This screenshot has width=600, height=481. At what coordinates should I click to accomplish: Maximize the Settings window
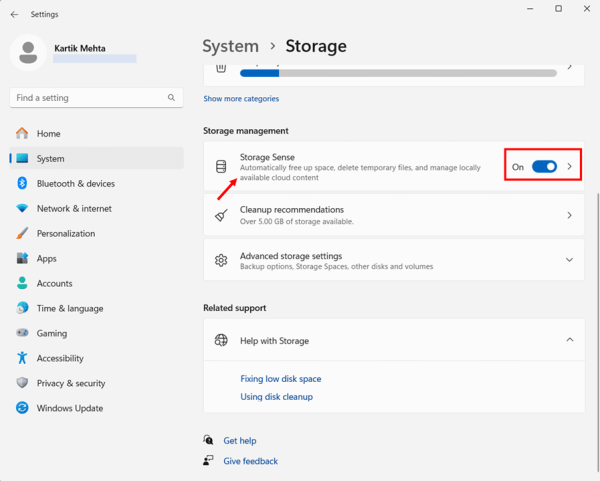(558, 8)
